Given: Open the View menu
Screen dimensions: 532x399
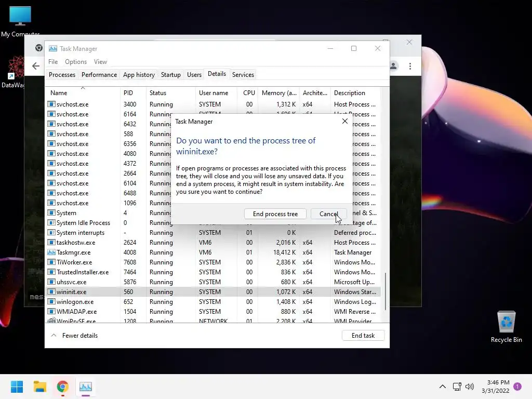Looking at the screenshot, I should [x=100, y=62].
